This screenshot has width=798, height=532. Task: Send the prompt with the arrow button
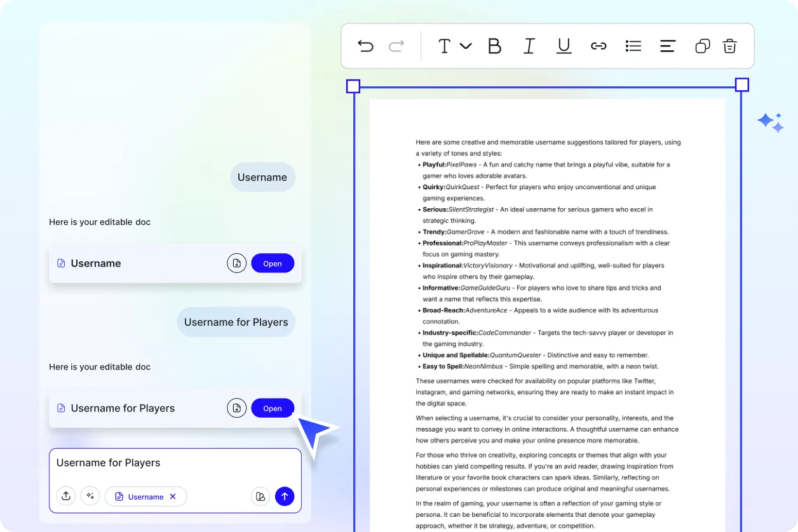pos(285,496)
